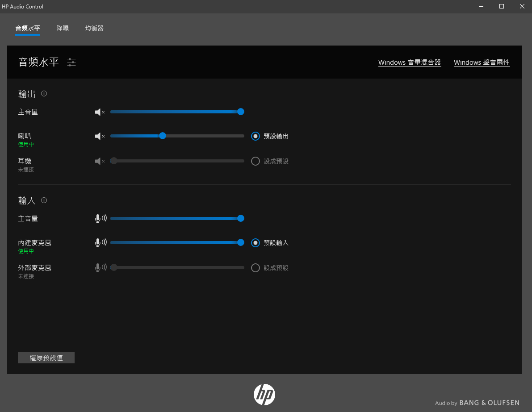This screenshot has height=412, width=532.
Task: Set 外部麥克風 as default input
Action: [256, 268]
